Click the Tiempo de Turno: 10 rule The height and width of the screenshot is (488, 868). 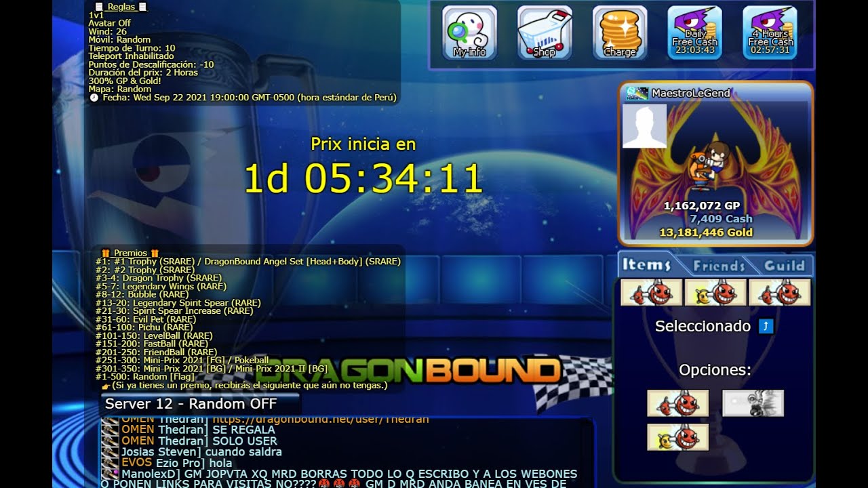point(132,47)
